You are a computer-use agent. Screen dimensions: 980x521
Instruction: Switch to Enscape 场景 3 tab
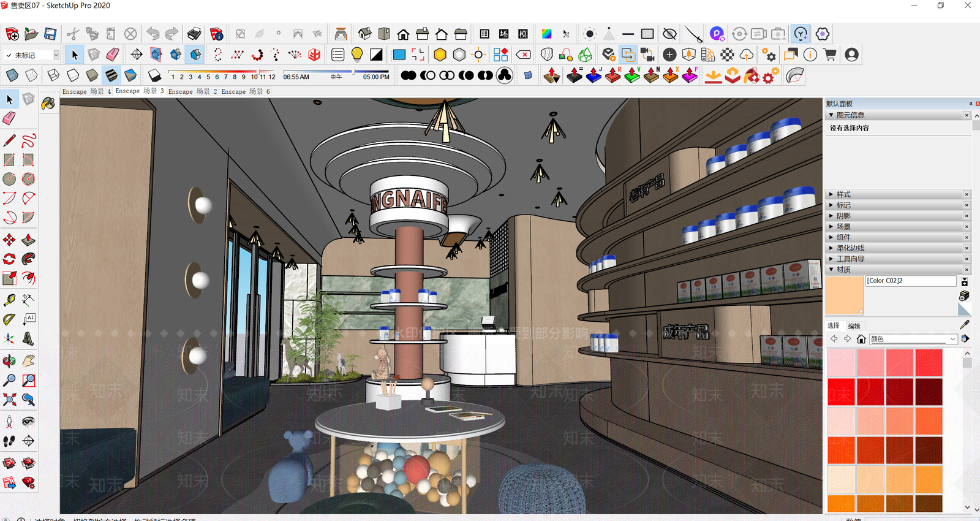140,91
